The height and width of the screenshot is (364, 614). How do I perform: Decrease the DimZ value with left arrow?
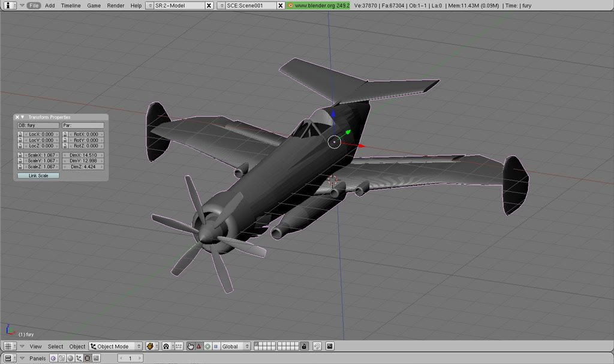65,167
